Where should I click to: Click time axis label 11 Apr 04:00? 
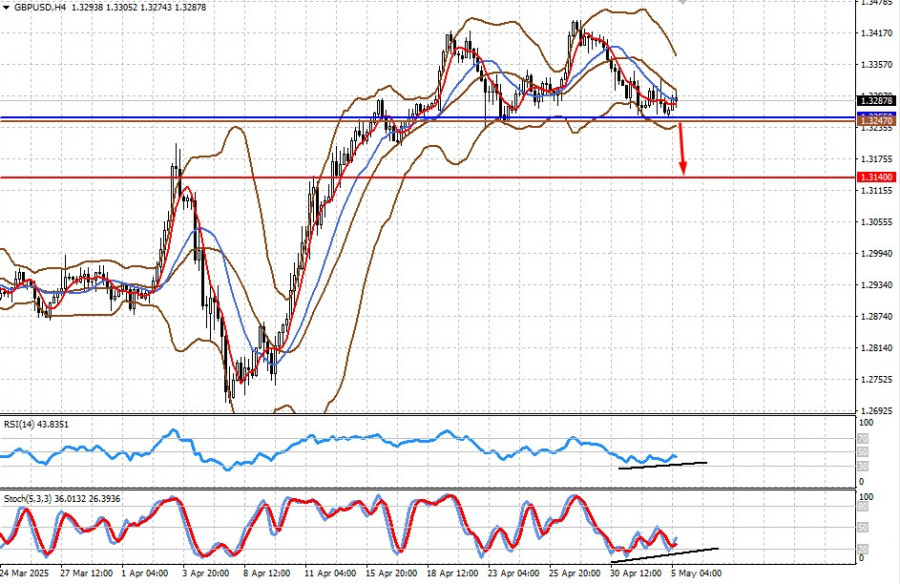330,573
